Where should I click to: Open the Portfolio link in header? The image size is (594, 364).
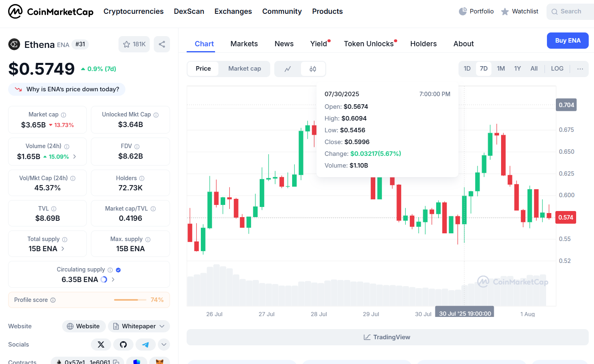(476, 11)
